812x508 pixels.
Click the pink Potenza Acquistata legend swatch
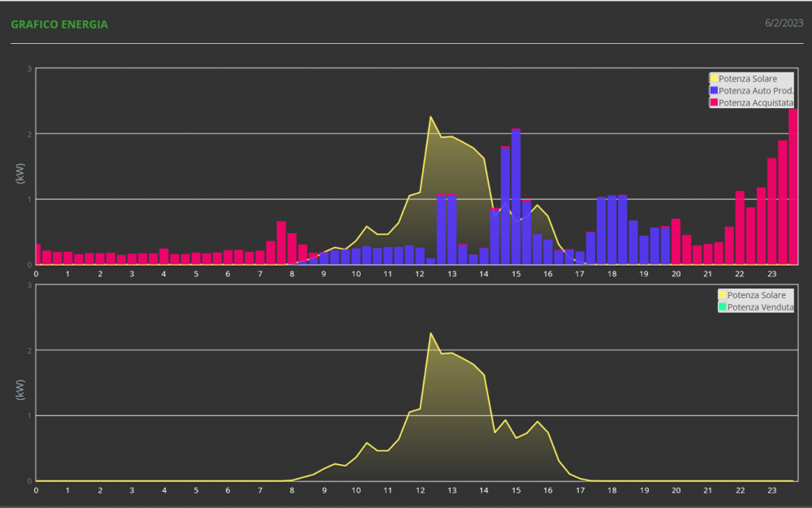tap(715, 102)
